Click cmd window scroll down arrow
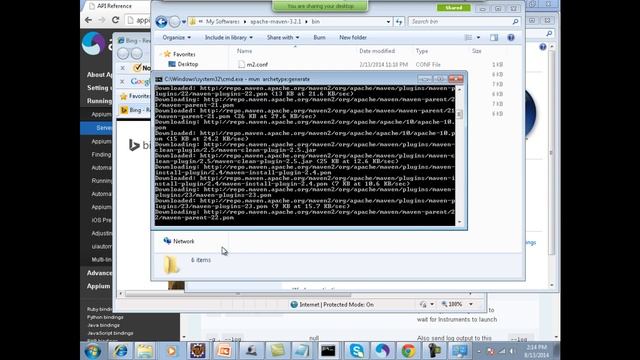Image resolution: width=640 pixels, height=360 pixels. (460, 222)
